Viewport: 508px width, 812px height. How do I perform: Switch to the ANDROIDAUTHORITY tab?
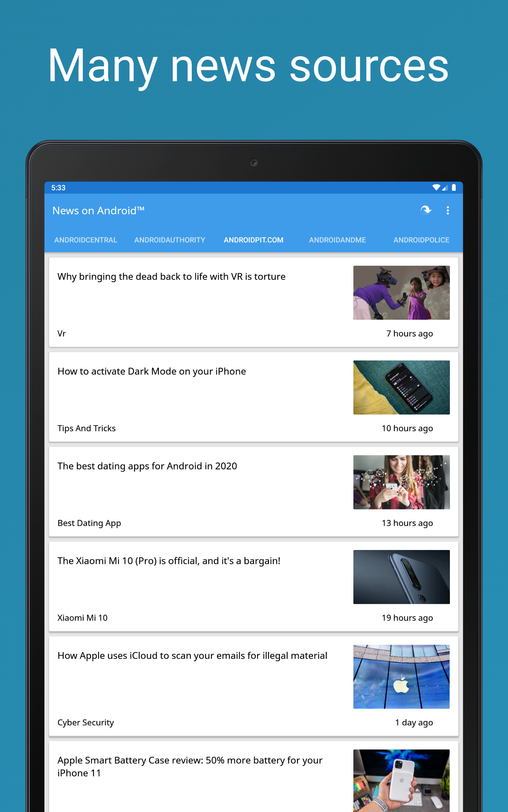[170, 240]
